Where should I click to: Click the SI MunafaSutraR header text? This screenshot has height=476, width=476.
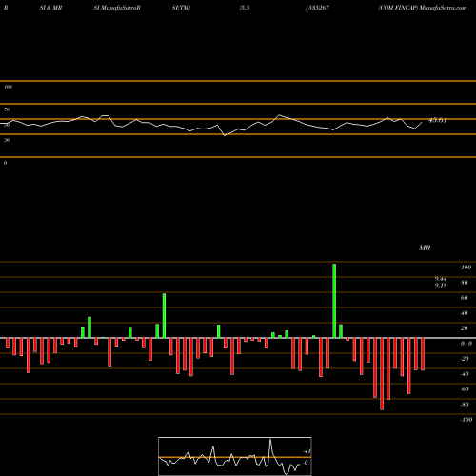[117, 8]
